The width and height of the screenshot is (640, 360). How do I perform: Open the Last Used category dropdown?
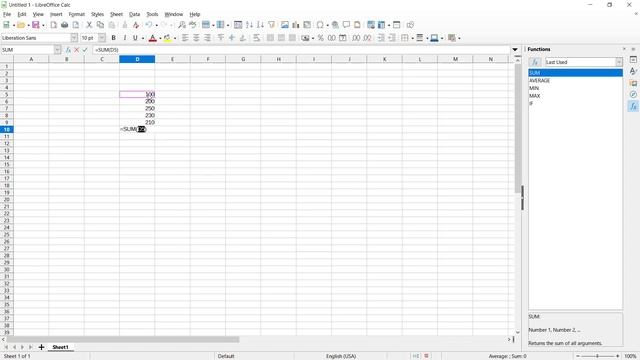coord(619,62)
